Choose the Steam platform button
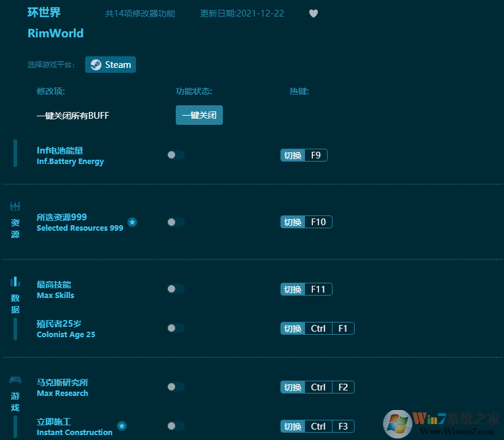 click(111, 65)
